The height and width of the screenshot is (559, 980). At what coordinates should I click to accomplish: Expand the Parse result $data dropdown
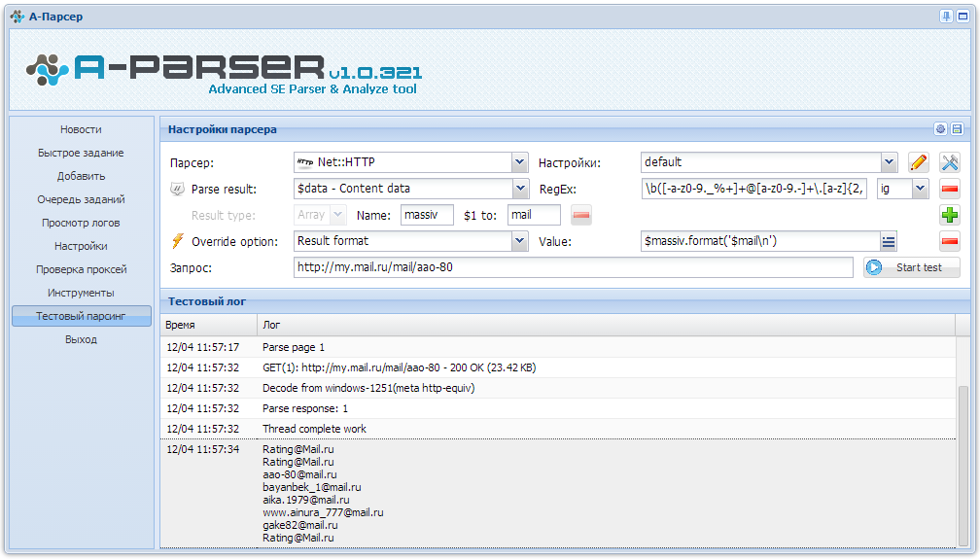(519, 189)
